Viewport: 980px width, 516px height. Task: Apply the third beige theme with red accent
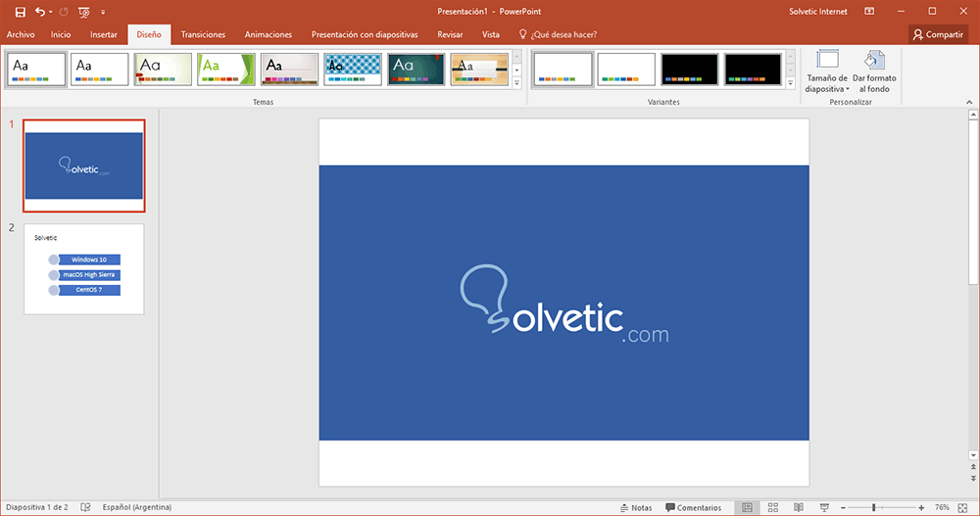(163, 69)
